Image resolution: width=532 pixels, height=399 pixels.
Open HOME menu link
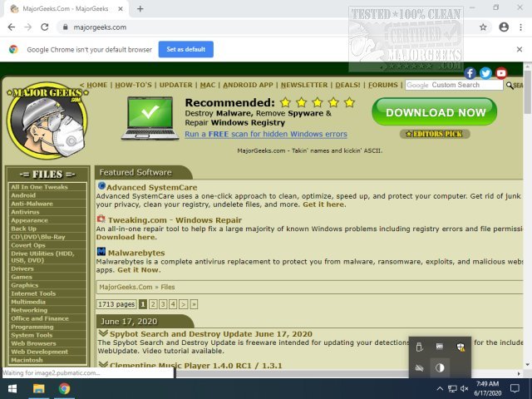pos(96,85)
